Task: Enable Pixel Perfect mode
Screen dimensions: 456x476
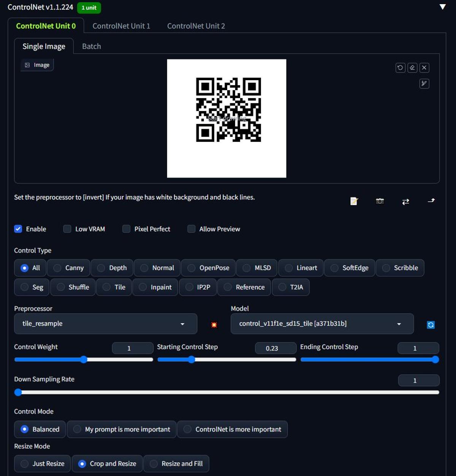Action: point(126,229)
